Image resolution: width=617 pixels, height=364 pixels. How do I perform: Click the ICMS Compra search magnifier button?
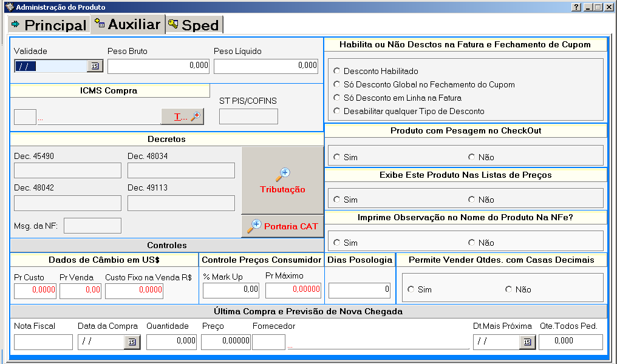click(x=182, y=117)
